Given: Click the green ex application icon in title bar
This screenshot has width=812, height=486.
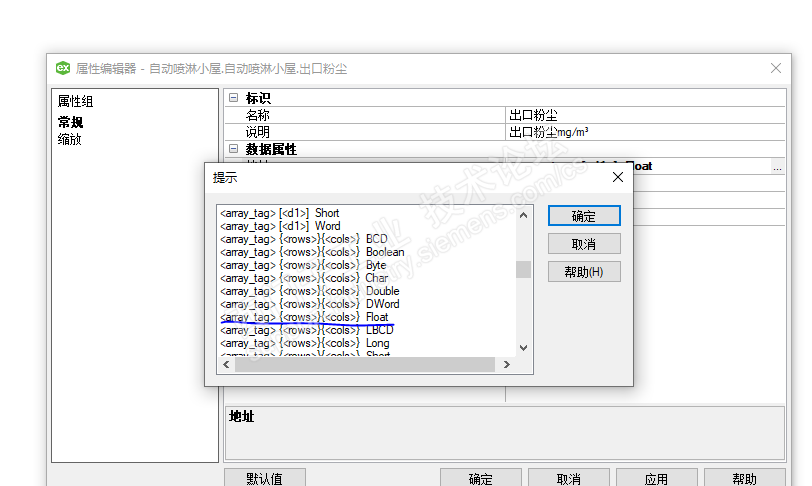Looking at the screenshot, I should 63,68.
